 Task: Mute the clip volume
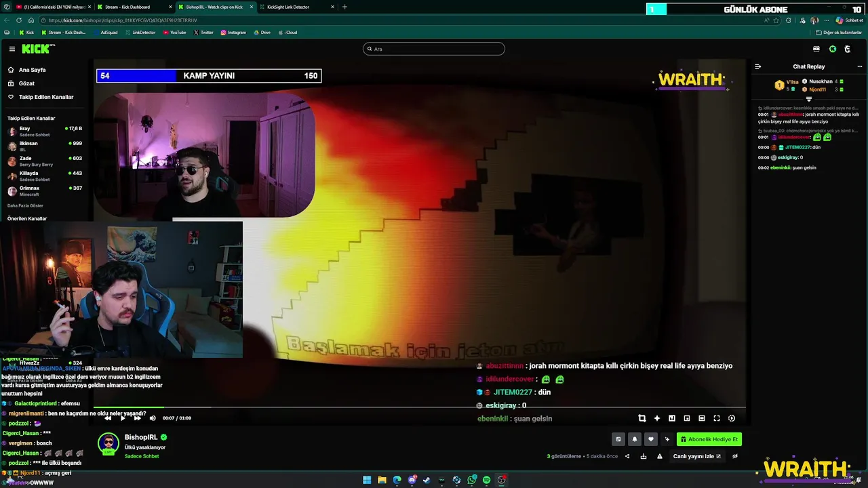pos(152,418)
